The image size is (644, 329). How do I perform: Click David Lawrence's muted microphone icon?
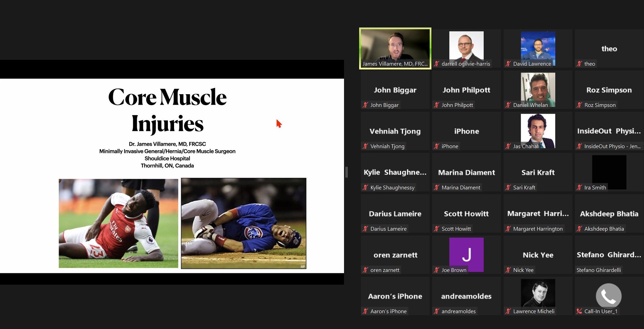coord(508,64)
